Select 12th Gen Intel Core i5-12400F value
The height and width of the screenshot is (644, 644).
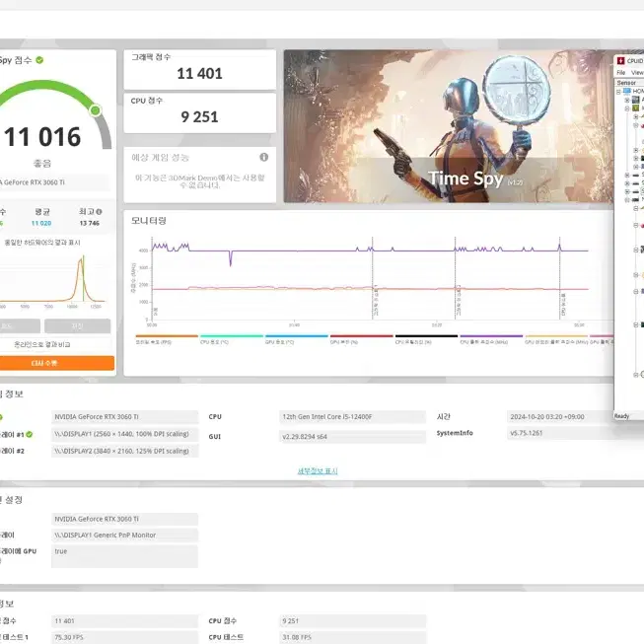click(352, 416)
